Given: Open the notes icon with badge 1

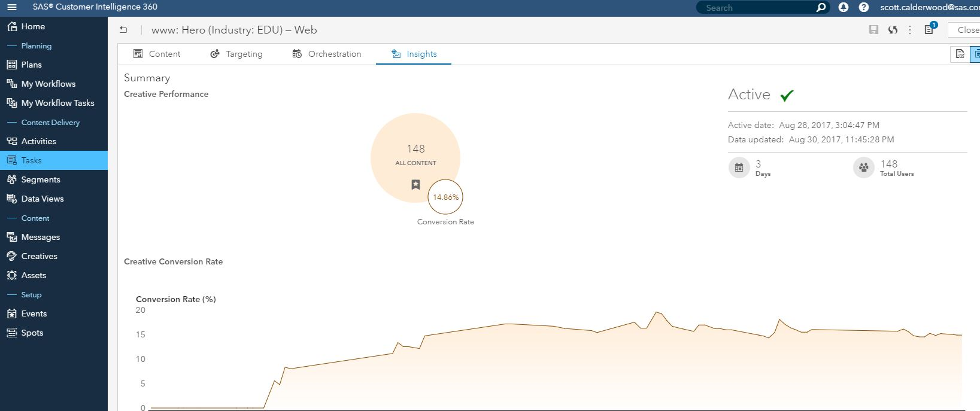Looking at the screenshot, I should (930, 29).
